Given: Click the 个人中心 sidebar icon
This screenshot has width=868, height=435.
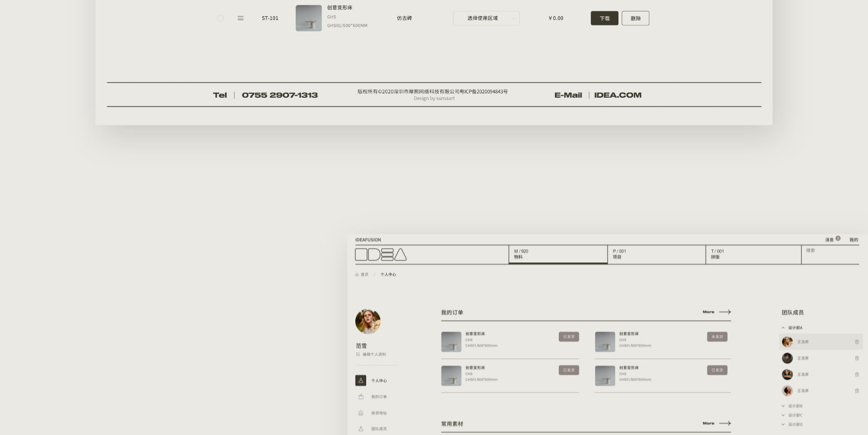Looking at the screenshot, I should click(361, 381).
